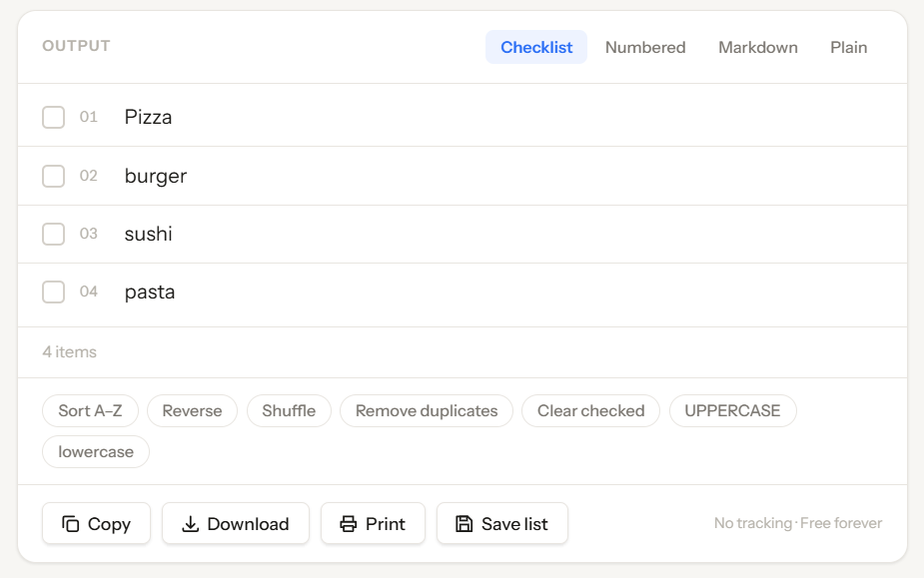Sort the list A–Z
Viewport: 924px width, 578px height.
click(x=90, y=410)
